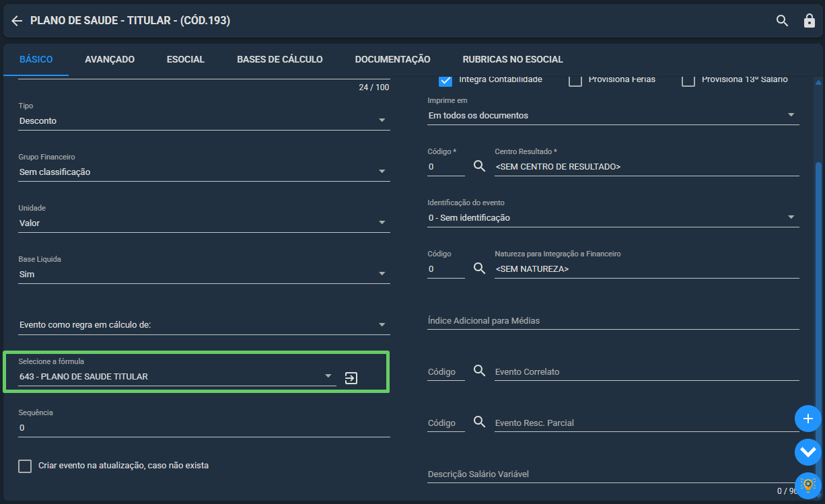Click Código field for Evento Correlato
This screenshot has width=825, height=504.
tap(446, 371)
